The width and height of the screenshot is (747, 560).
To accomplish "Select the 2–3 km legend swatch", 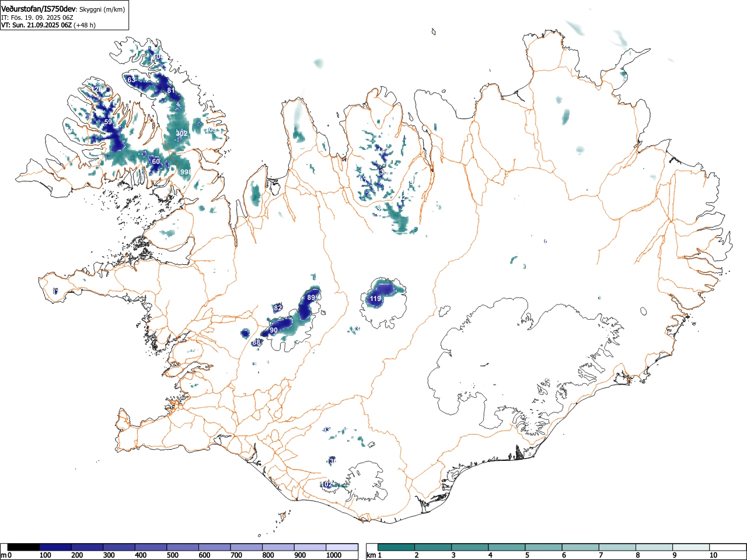I will [433, 547].
